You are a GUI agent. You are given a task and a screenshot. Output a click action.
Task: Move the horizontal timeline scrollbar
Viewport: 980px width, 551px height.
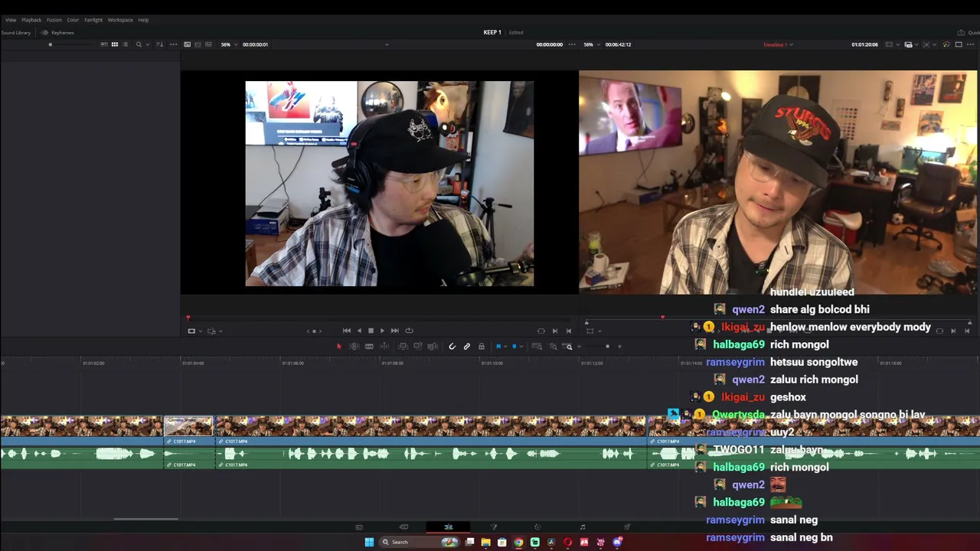pos(145,519)
